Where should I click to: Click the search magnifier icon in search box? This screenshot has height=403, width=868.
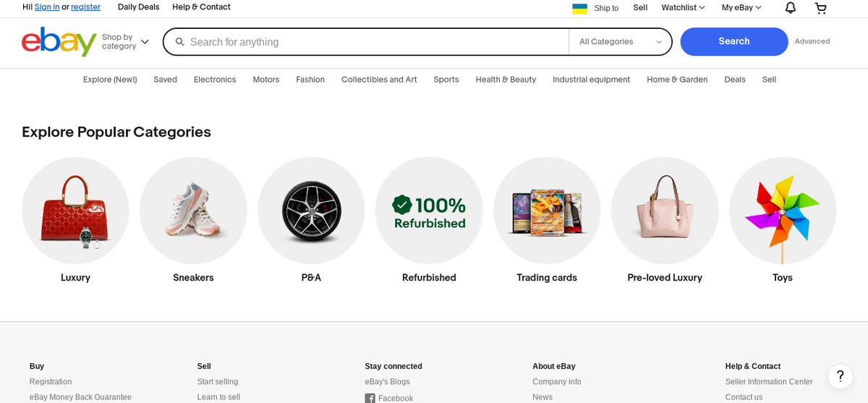[179, 42]
